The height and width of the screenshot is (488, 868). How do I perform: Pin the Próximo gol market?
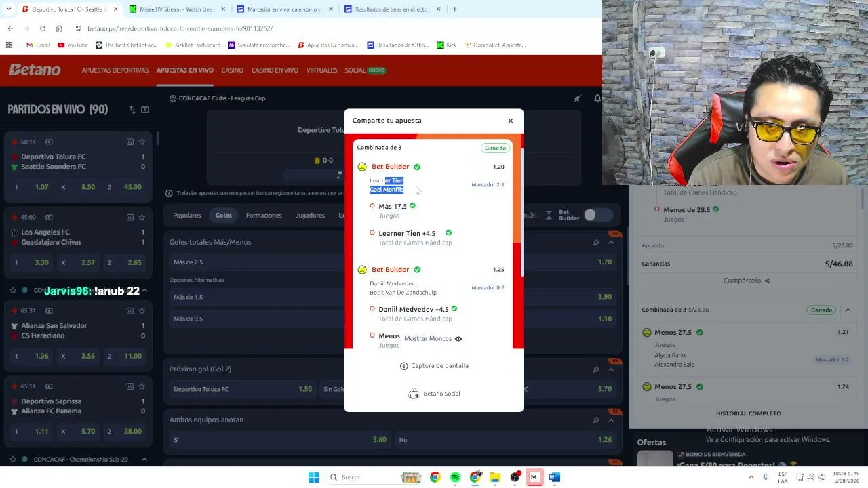click(x=595, y=369)
